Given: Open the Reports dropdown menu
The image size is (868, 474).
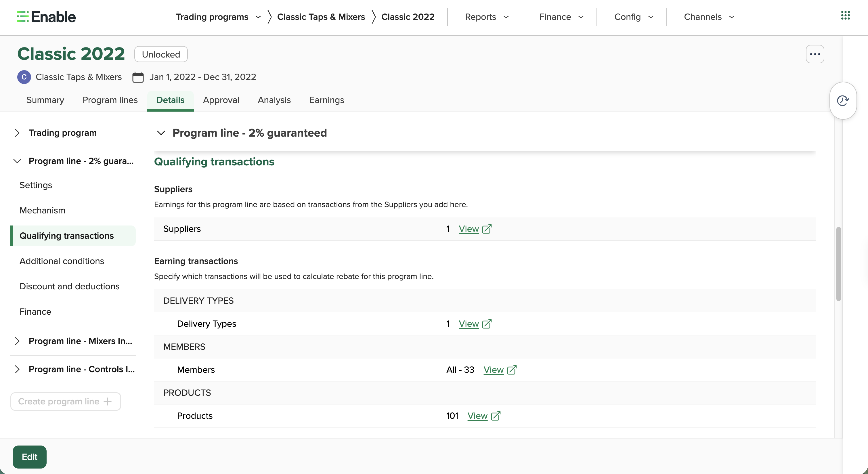Looking at the screenshot, I should click(487, 17).
